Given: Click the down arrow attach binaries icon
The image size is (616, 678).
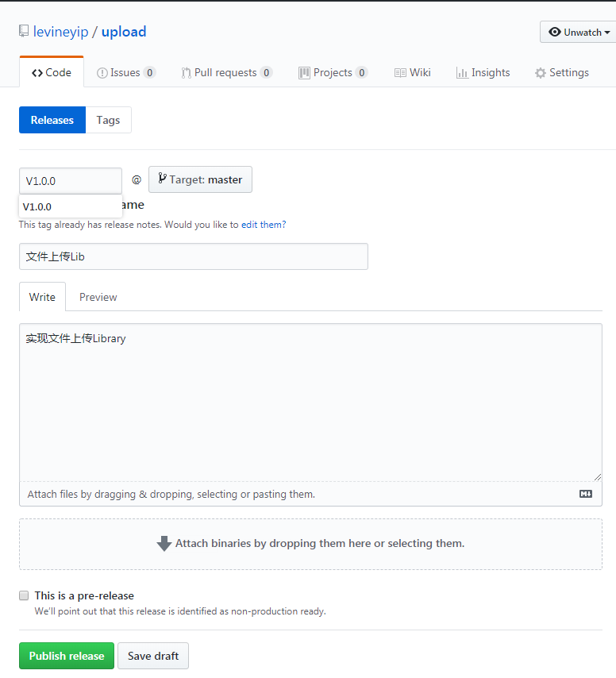Looking at the screenshot, I should pos(164,544).
